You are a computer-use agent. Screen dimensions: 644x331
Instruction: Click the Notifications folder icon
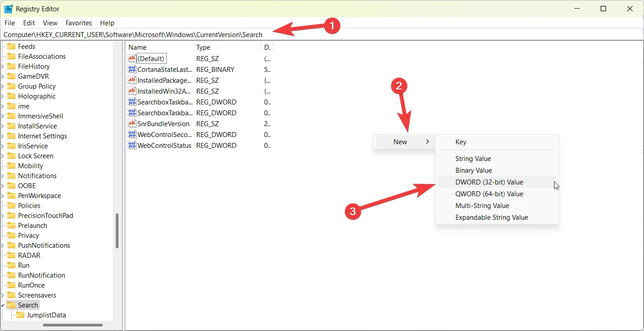point(11,175)
